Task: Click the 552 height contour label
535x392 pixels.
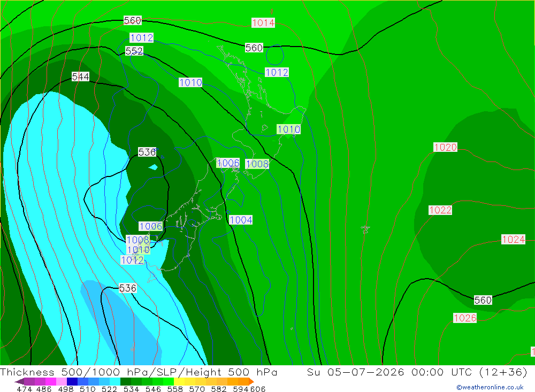Action: pyautogui.click(x=134, y=51)
